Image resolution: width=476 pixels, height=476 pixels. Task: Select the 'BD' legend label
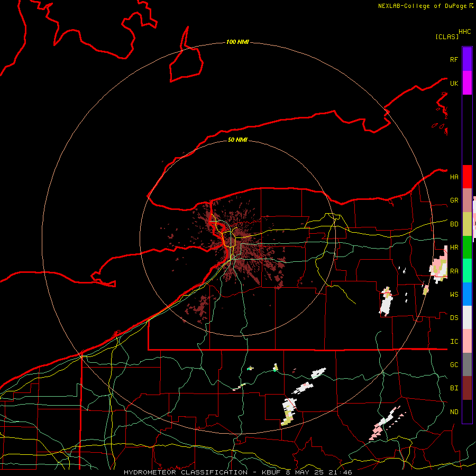pyautogui.click(x=454, y=224)
